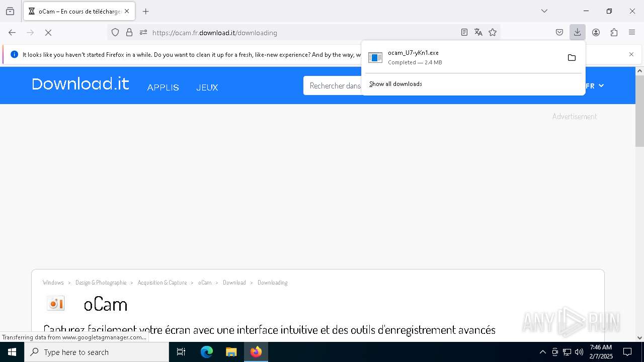Click Show all downloads
The width and height of the screenshot is (644, 362).
click(395, 84)
